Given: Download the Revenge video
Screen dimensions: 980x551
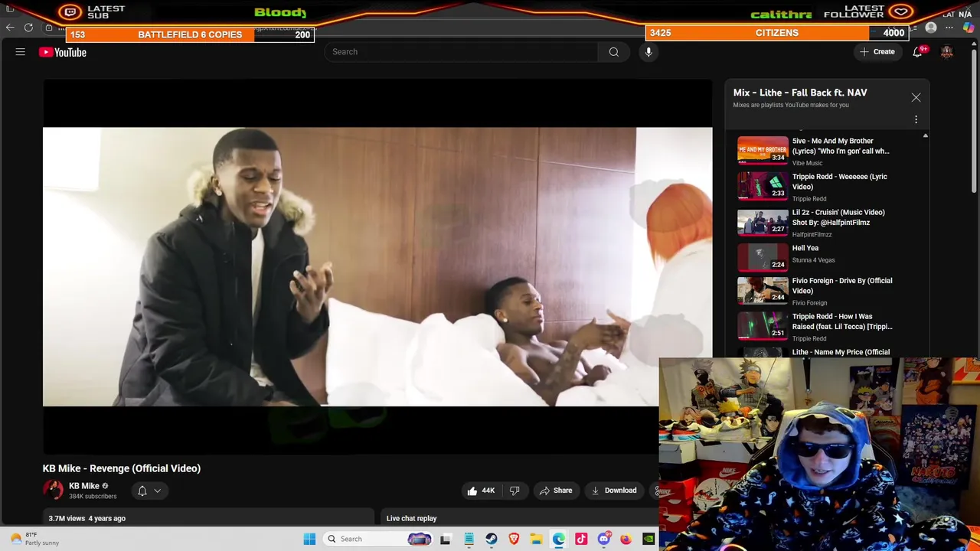Looking at the screenshot, I should coord(612,491).
